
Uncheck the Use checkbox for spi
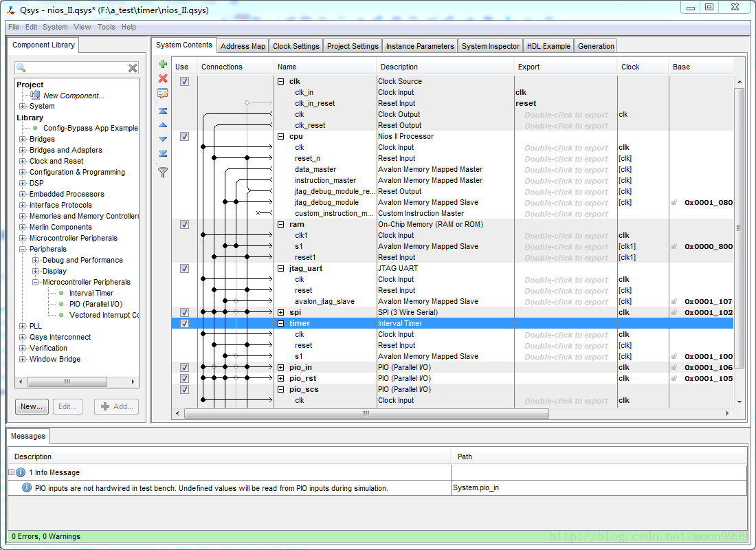[x=184, y=312]
